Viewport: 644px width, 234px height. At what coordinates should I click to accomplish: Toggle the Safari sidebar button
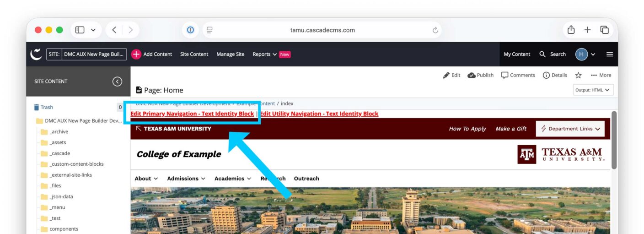click(80, 30)
